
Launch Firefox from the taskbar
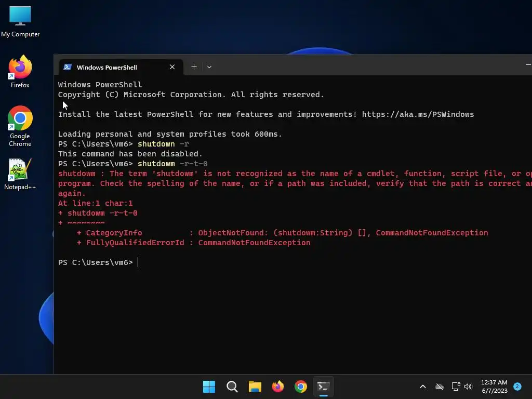click(278, 387)
